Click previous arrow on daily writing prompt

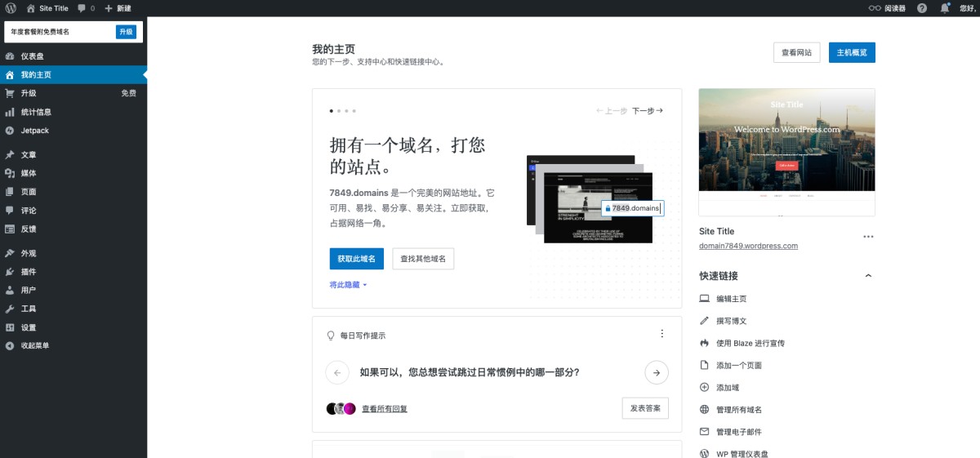[x=337, y=372]
